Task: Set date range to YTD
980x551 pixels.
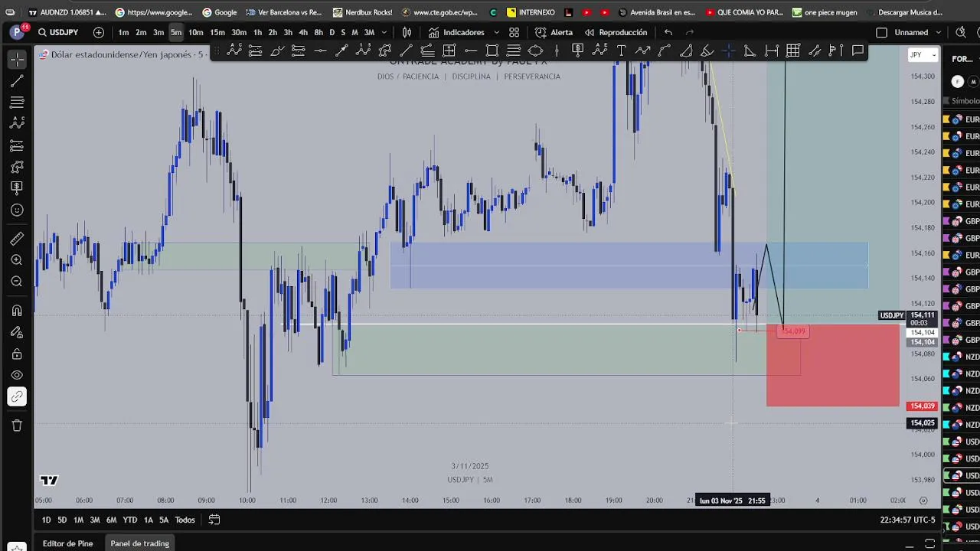Action: pos(130,520)
